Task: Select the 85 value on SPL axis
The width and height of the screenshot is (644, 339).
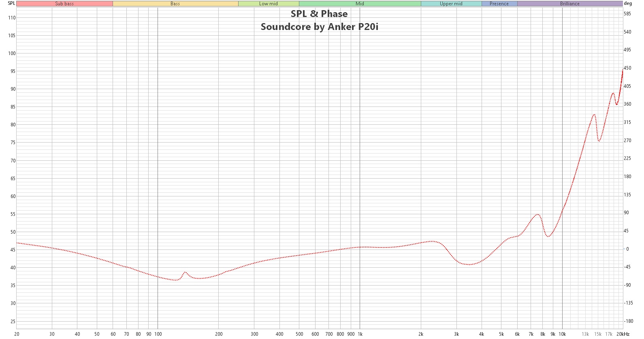Action: (13, 107)
